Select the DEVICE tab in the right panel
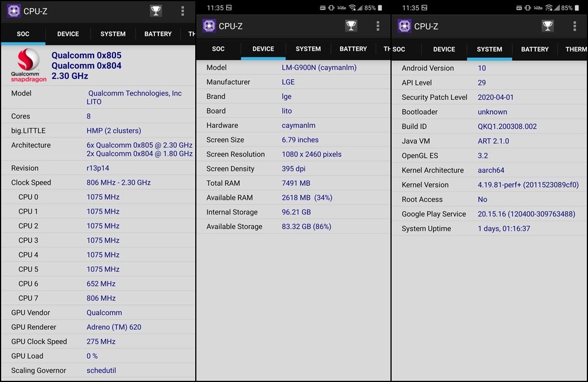The image size is (588, 382). [444, 49]
